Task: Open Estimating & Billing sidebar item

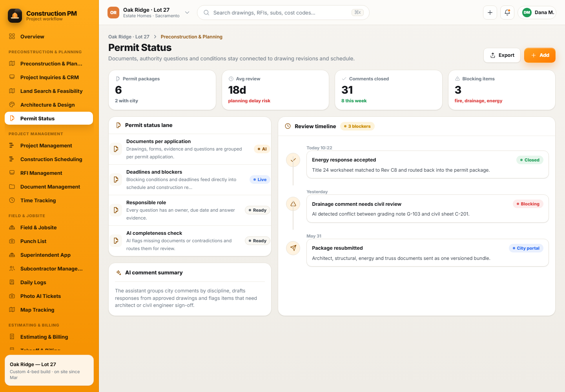Action: pos(49,337)
